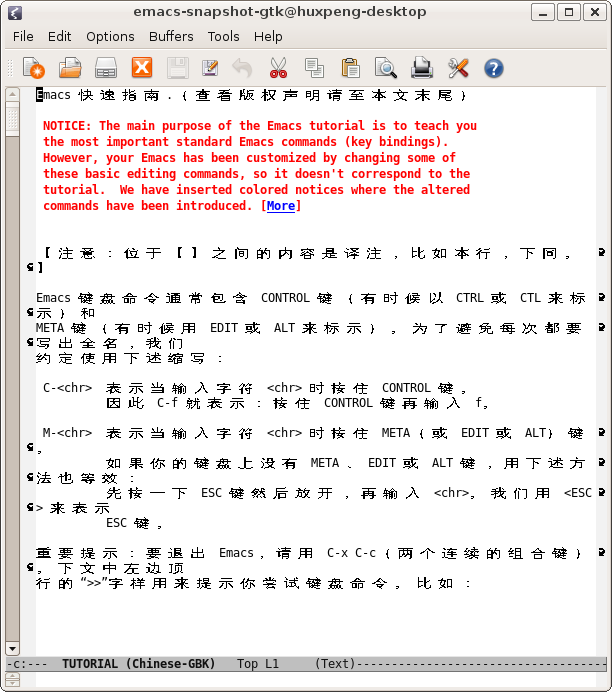This screenshot has width=612, height=692.
Task: Open a file with the folder icon
Action: click(70, 68)
